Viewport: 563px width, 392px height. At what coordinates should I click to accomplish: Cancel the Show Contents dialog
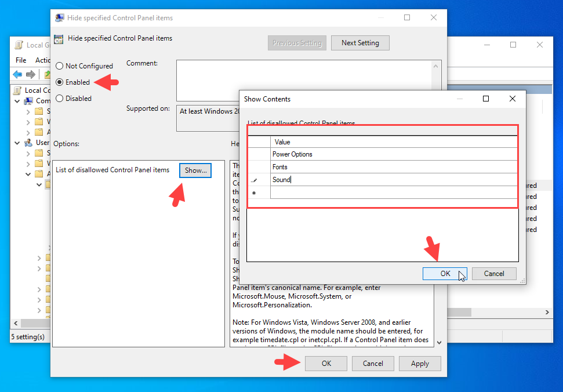[x=494, y=274]
